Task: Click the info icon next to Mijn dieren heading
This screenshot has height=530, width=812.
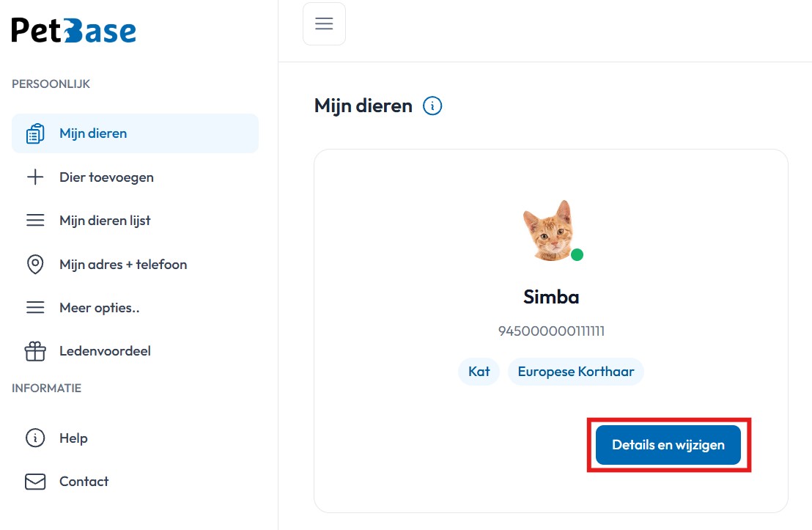Action: tap(433, 106)
